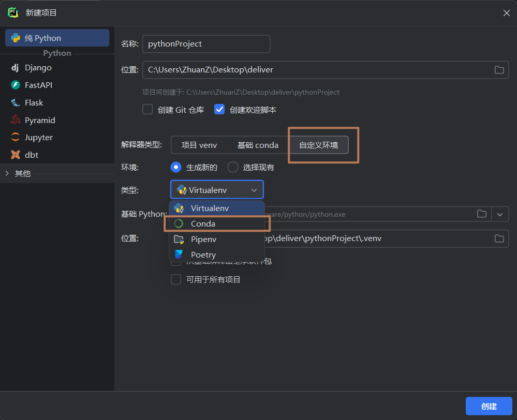
Task: Browse folder for base Python interpreter
Action: tap(482, 214)
